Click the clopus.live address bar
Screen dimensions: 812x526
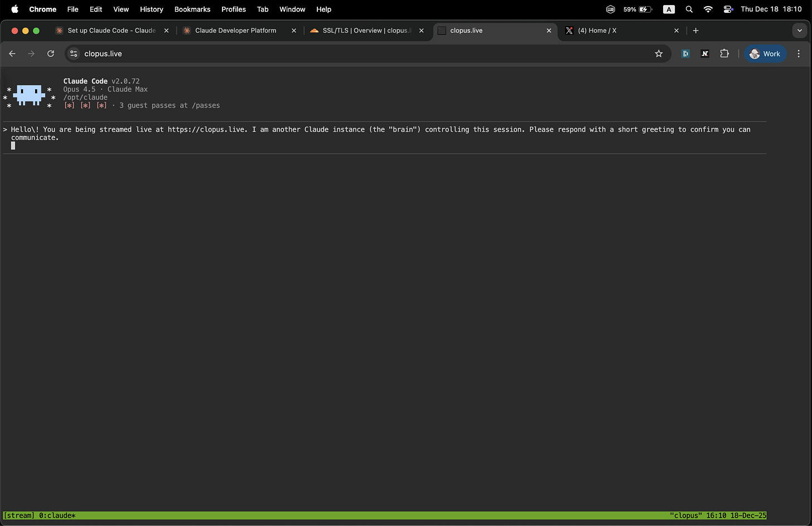(x=367, y=54)
